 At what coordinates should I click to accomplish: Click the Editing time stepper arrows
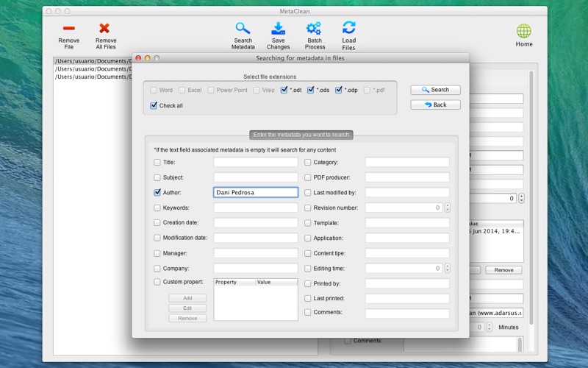click(x=448, y=269)
